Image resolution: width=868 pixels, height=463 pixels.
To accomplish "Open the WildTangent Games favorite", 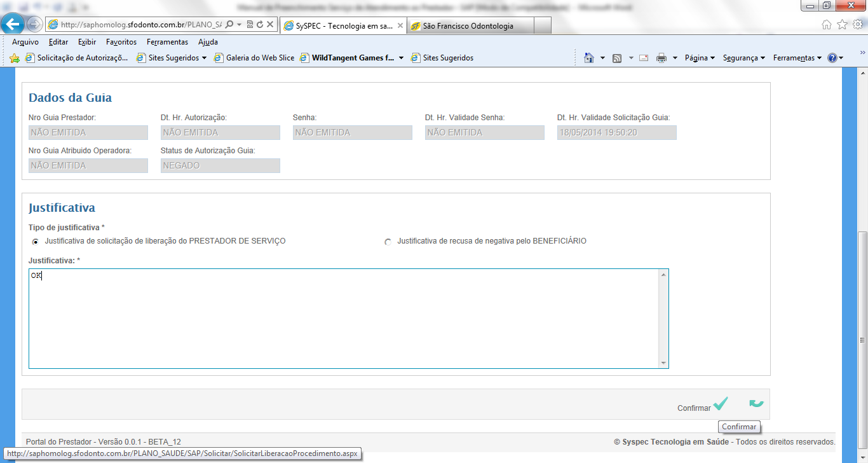I will pyautogui.click(x=348, y=58).
